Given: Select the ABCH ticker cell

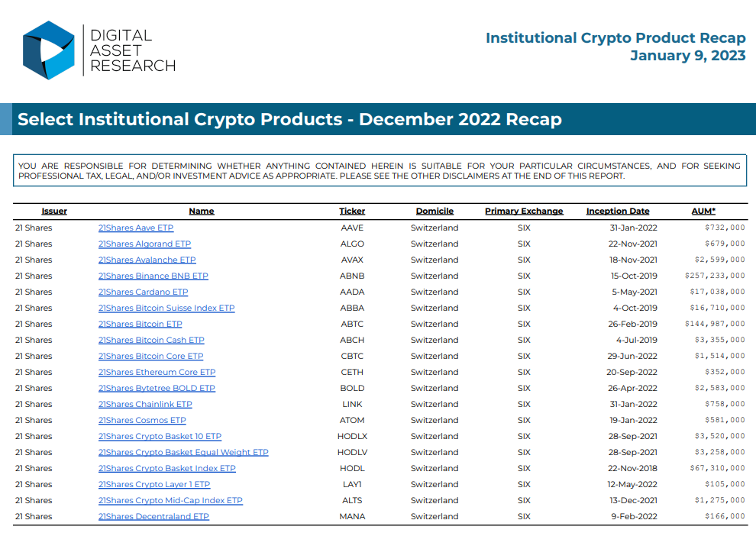Looking at the screenshot, I should click(x=352, y=340).
